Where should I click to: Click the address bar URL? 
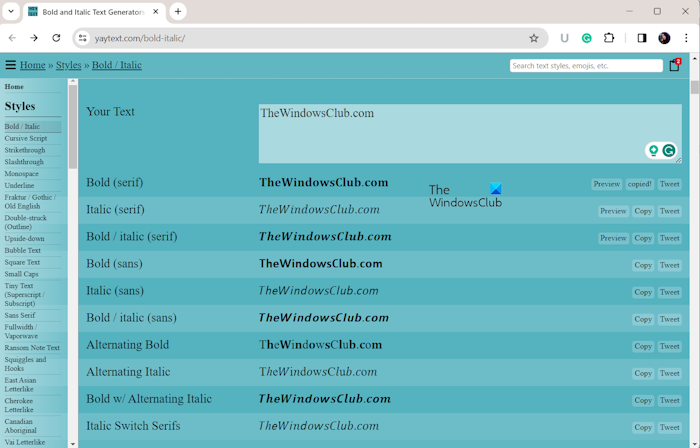(x=140, y=38)
